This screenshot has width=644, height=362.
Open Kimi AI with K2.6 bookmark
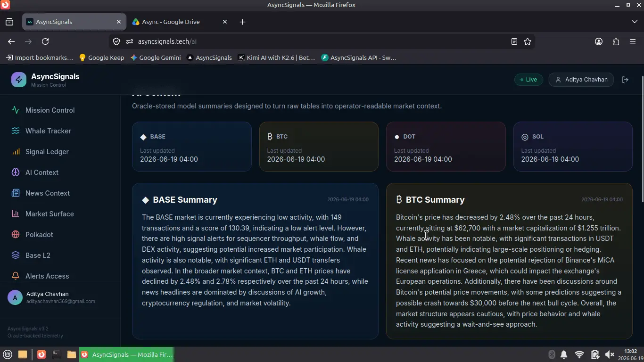pyautogui.click(x=276, y=58)
